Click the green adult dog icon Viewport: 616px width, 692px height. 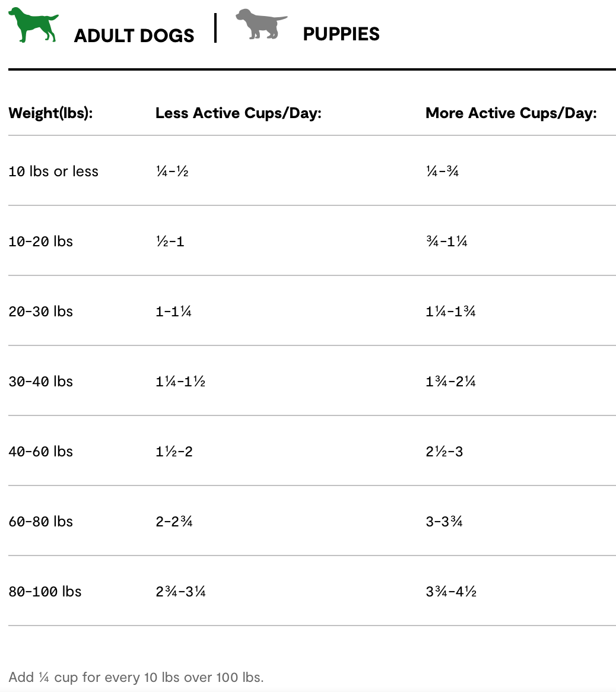click(x=33, y=25)
